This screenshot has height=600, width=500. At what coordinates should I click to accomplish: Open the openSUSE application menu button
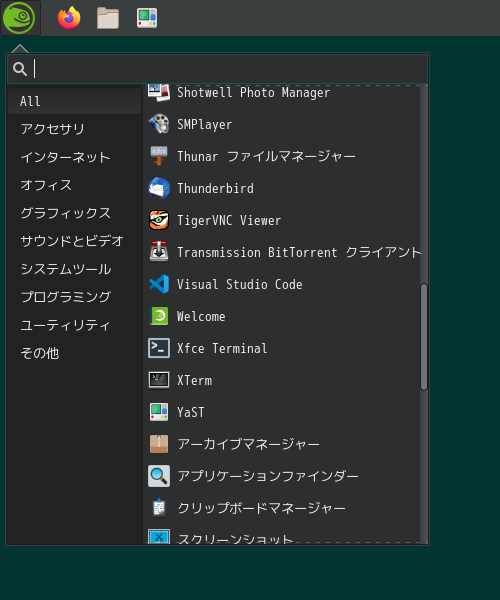(x=19, y=18)
